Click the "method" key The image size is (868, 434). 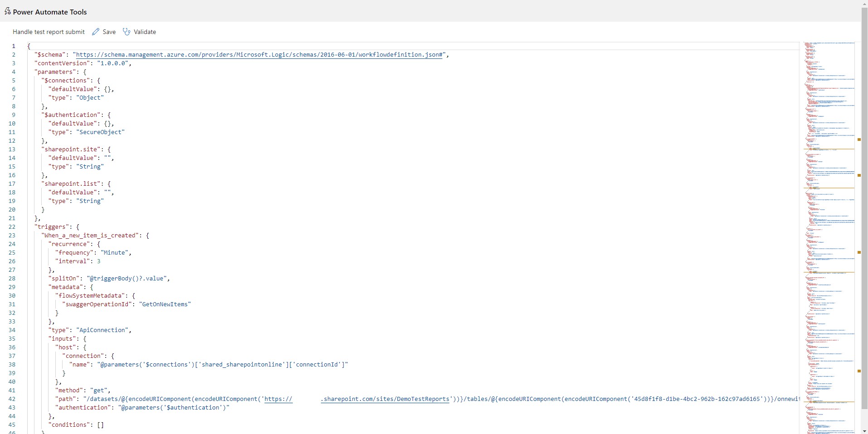69,390
